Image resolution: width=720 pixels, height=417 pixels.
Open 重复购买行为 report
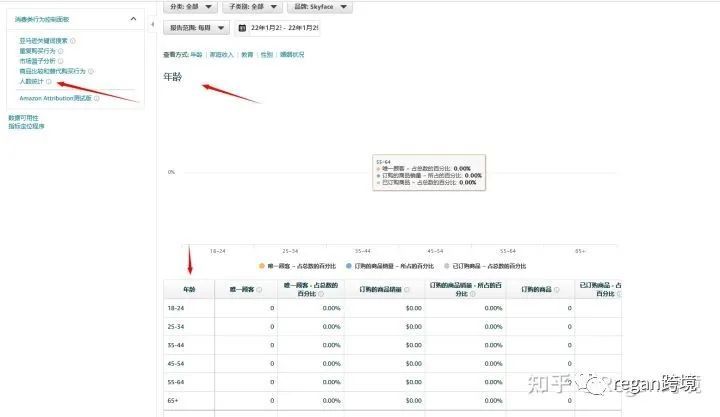(x=37, y=51)
